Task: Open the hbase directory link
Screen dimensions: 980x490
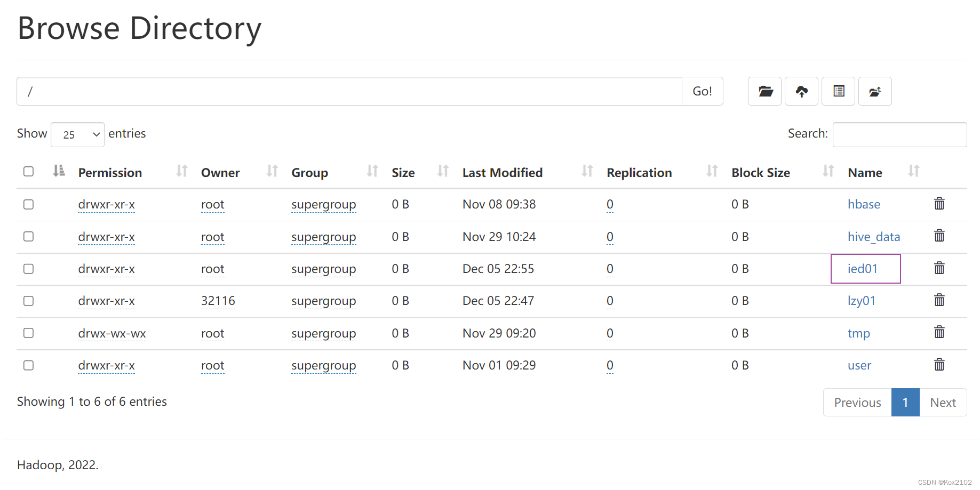Action: pyautogui.click(x=864, y=204)
